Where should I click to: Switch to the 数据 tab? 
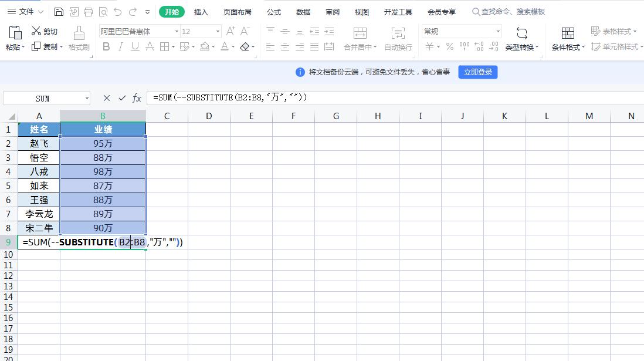[303, 12]
